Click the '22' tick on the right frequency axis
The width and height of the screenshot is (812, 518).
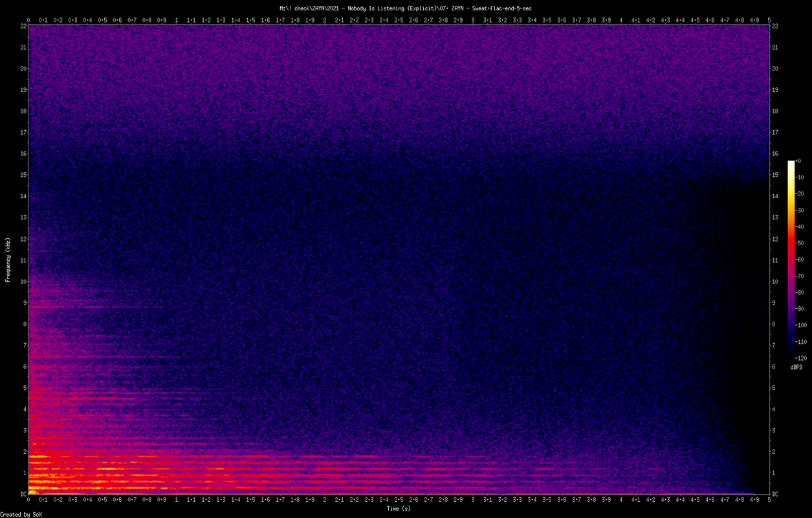(x=775, y=26)
